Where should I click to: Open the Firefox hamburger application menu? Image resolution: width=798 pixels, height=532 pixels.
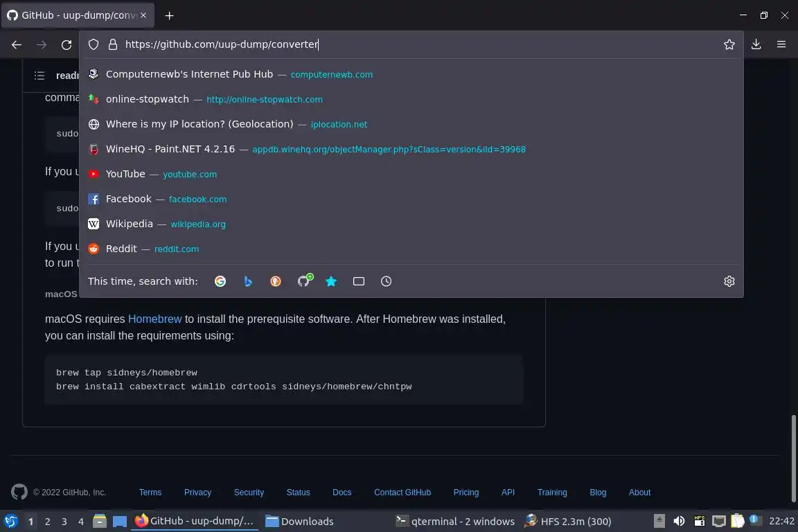[781, 44]
